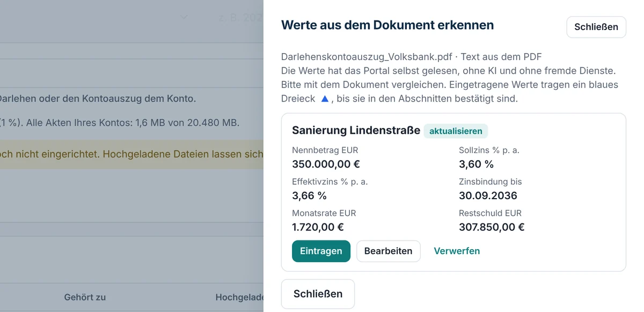Select the Nennbetrag value 350.000,00 €
Viewport: 644px width, 312px height.
[x=326, y=164]
